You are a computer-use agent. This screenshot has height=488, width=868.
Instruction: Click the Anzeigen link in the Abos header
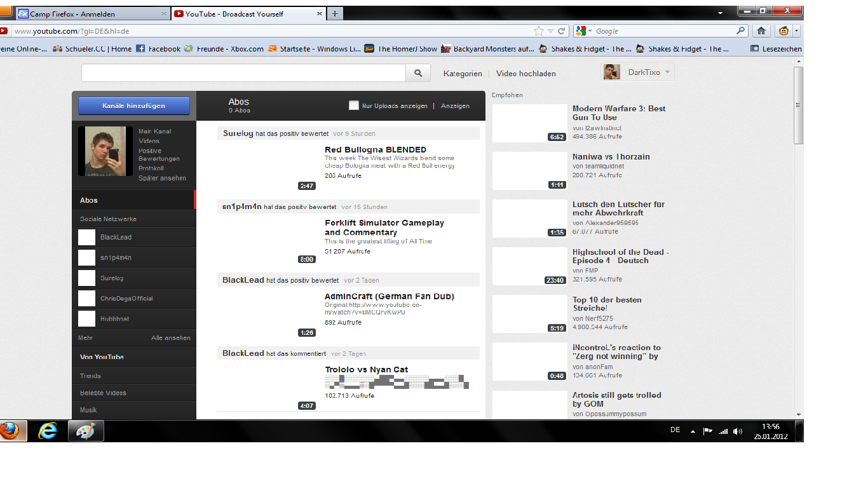tap(455, 106)
